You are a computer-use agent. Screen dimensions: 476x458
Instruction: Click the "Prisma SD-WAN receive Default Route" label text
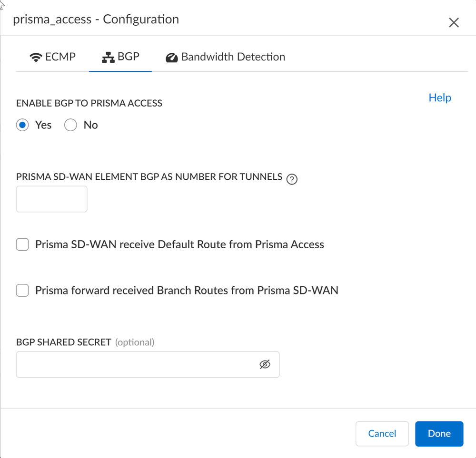[179, 244]
